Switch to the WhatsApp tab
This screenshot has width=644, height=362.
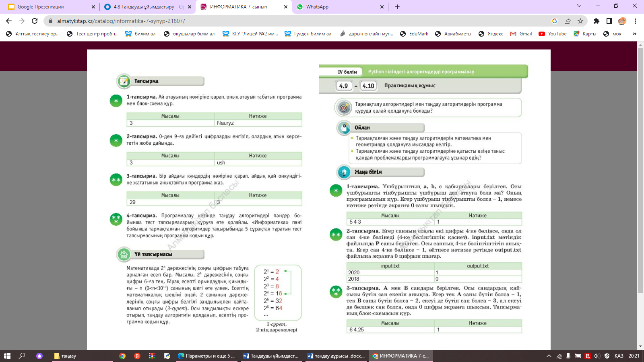(x=340, y=7)
